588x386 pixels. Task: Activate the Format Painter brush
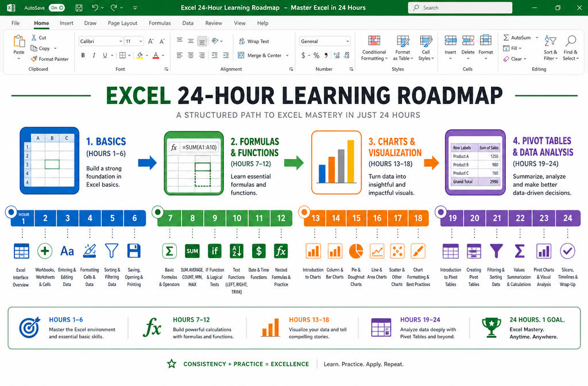point(34,59)
